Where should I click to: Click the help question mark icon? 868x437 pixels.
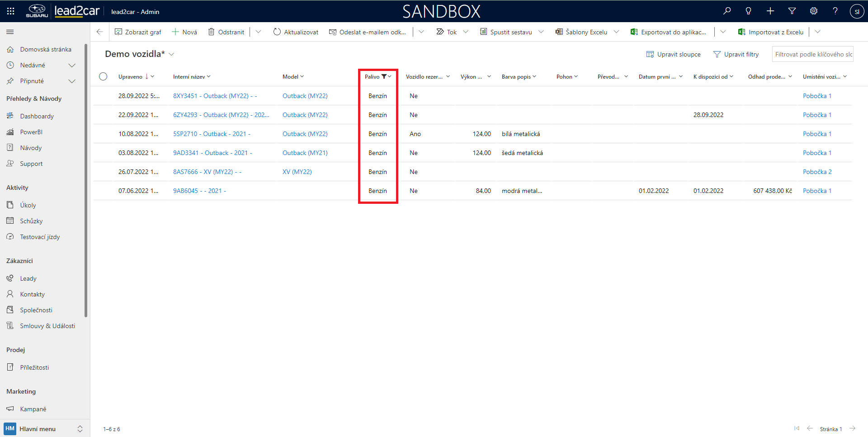pyautogui.click(x=835, y=11)
